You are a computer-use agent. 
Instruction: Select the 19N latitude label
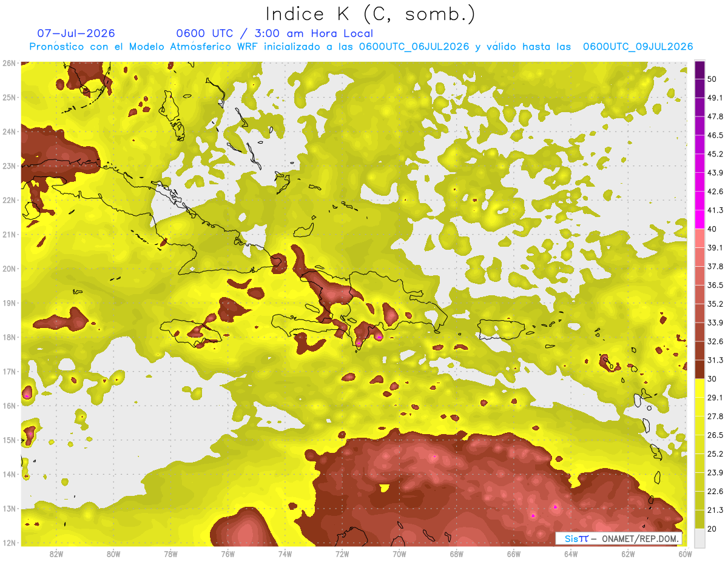coord(9,303)
